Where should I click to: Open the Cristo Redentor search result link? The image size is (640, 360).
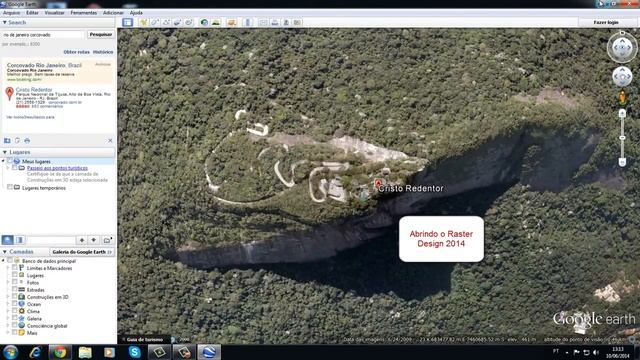(34, 89)
